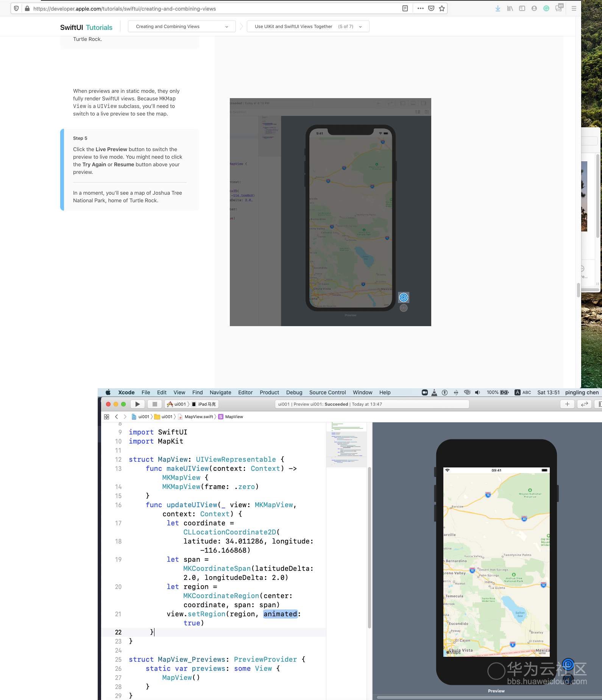
Task: Click the Zoom camera menu bar icon
Action: (425, 392)
